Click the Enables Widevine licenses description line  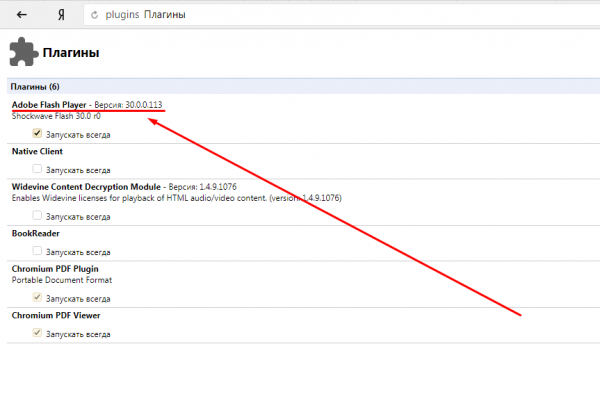[176, 198]
